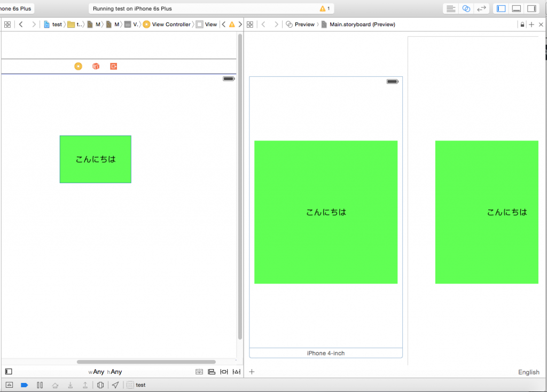
Task: Toggle the document outline sidebar
Action: [x=9, y=372]
